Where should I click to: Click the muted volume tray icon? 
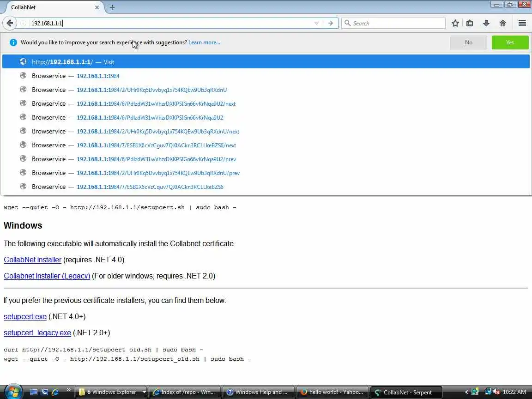(496, 392)
